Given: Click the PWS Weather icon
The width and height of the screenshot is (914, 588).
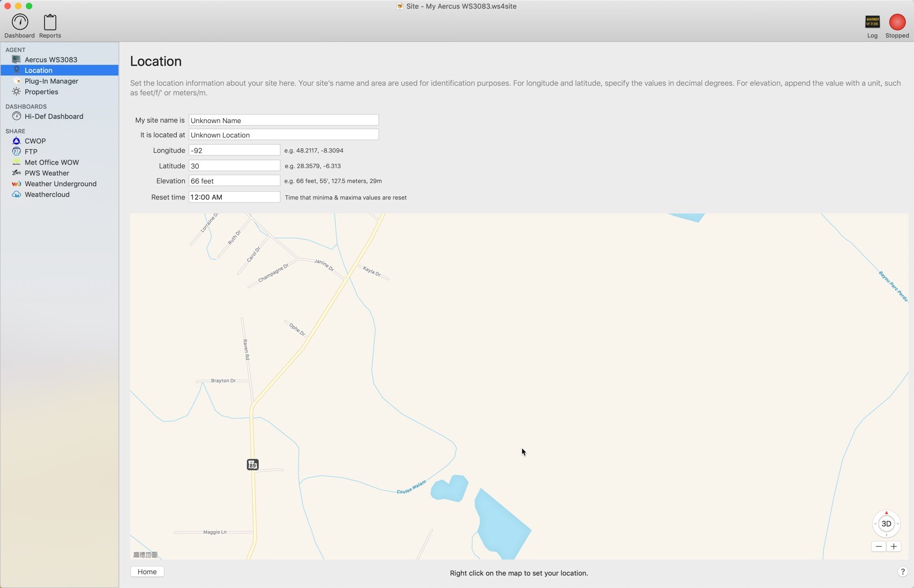Looking at the screenshot, I should coord(17,173).
